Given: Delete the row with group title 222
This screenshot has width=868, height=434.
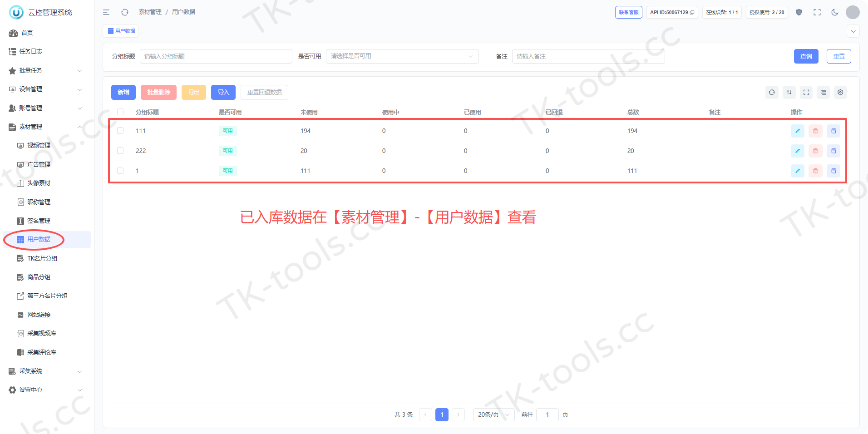Looking at the screenshot, I should [815, 151].
